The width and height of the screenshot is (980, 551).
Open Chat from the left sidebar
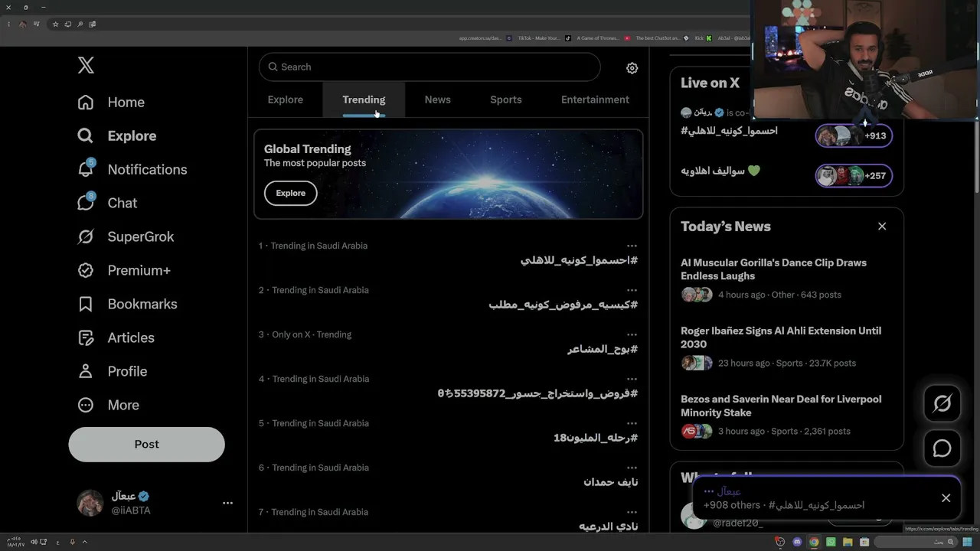[107, 203]
